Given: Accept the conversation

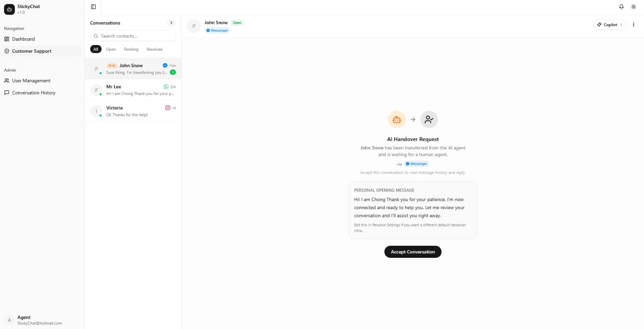Looking at the screenshot, I should pos(413,252).
